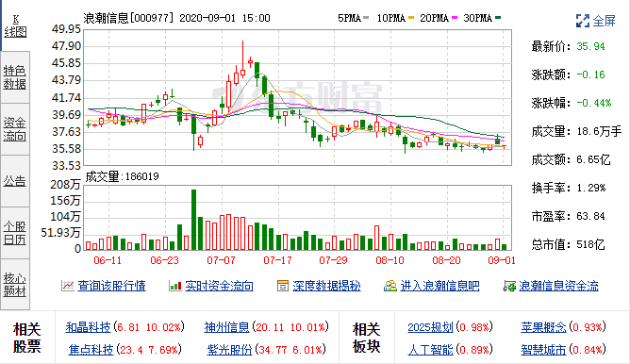The image size is (630, 364).
Task: Open the 深度数据揭秘 link
Action: (x=326, y=286)
